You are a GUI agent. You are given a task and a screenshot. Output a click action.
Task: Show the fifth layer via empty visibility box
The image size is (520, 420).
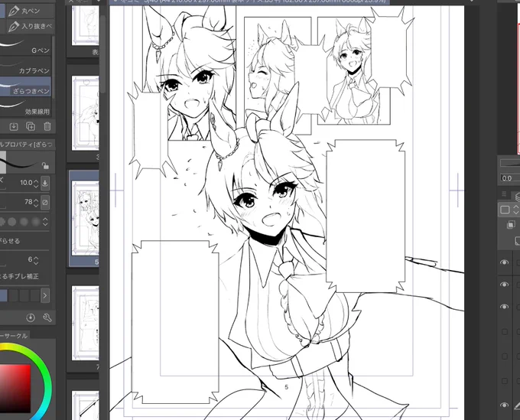[505, 357]
